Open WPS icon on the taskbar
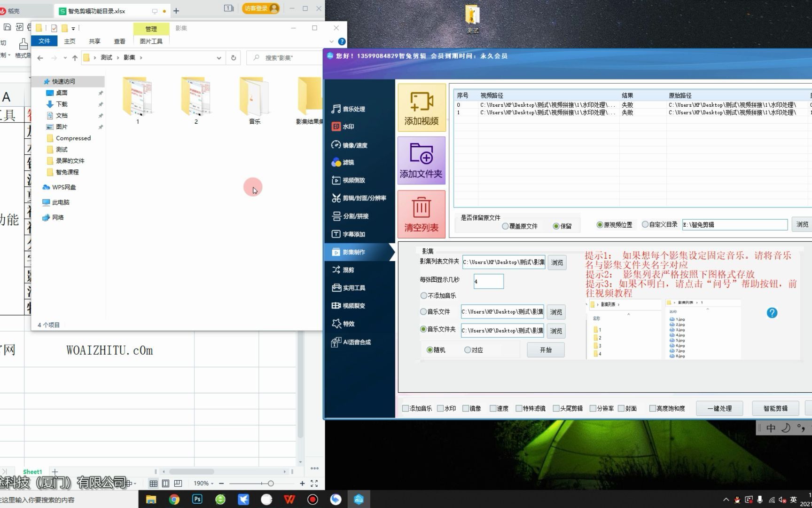Image resolution: width=812 pixels, height=508 pixels. [289, 500]
